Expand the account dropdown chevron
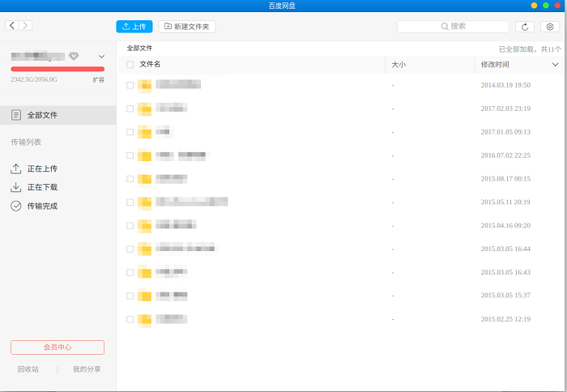567x392 pixels. coord(101,57)
